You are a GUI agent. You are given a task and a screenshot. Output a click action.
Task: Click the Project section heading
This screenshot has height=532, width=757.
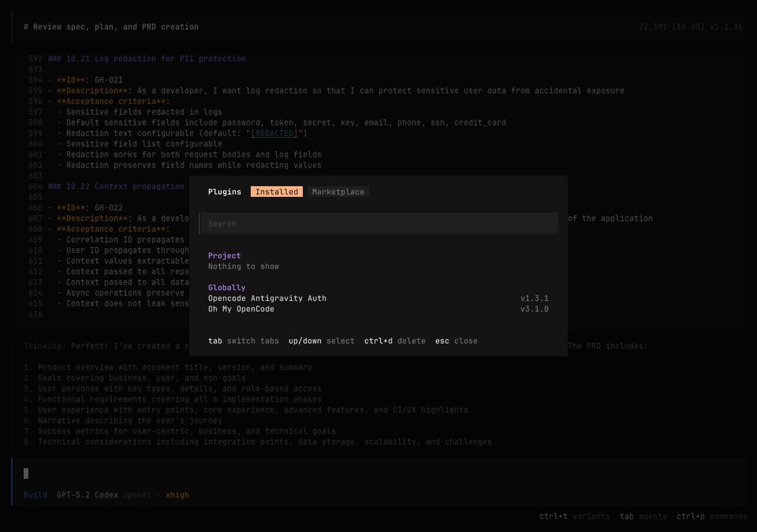pos(225,255)
